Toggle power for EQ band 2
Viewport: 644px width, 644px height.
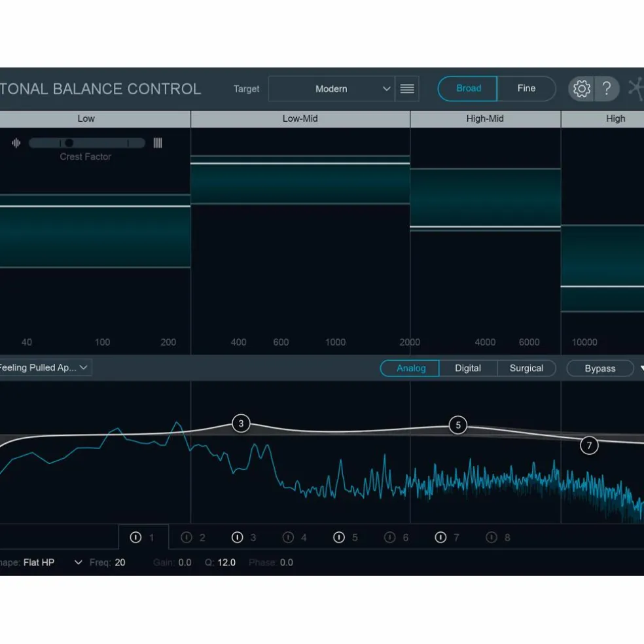(x=187, y=537)
